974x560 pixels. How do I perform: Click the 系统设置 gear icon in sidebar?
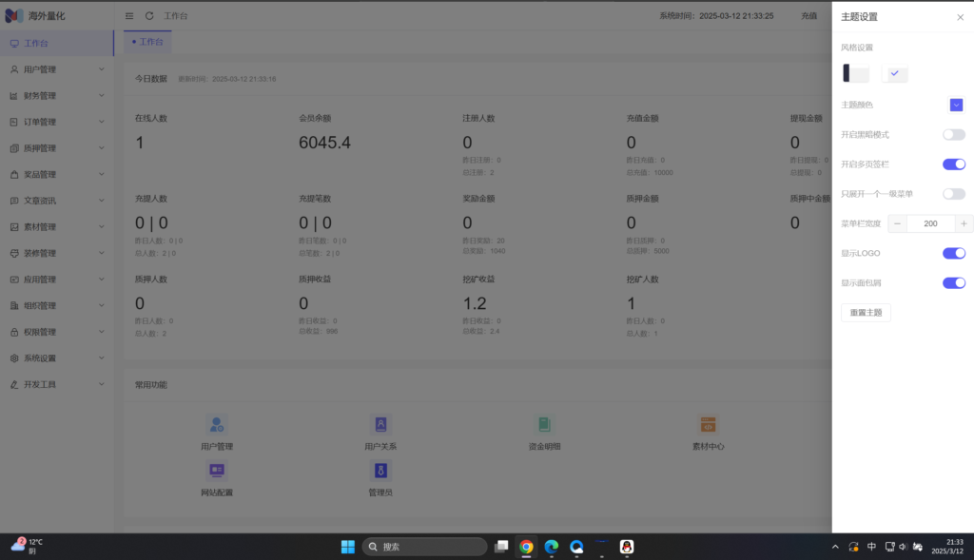point(14,358)
